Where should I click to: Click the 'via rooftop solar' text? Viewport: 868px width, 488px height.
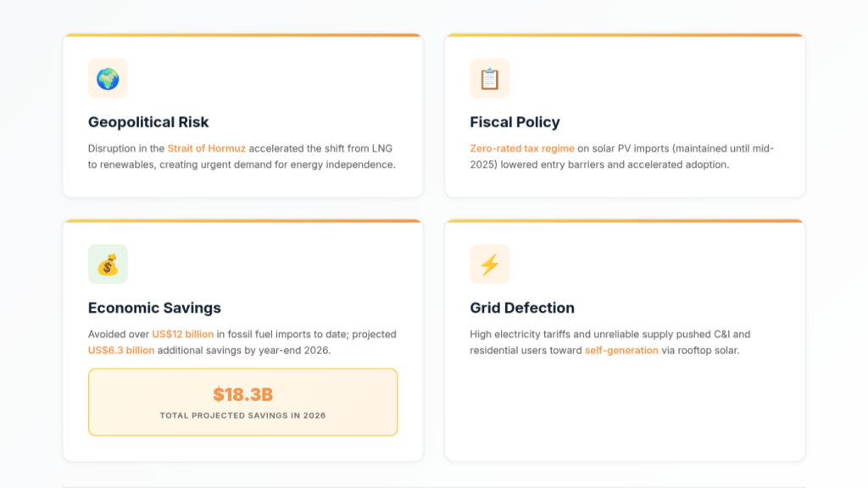pyautogui.click(x=700, y=350)
